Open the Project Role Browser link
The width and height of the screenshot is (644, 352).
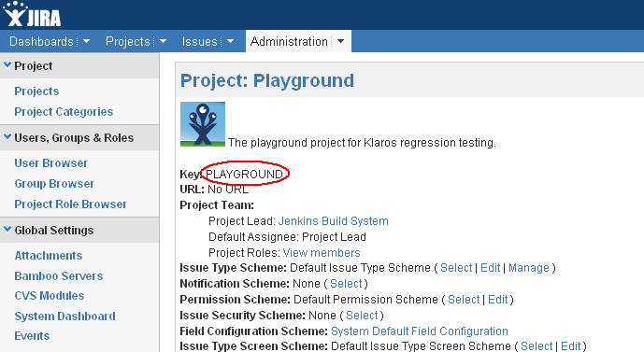pos(71,204)
